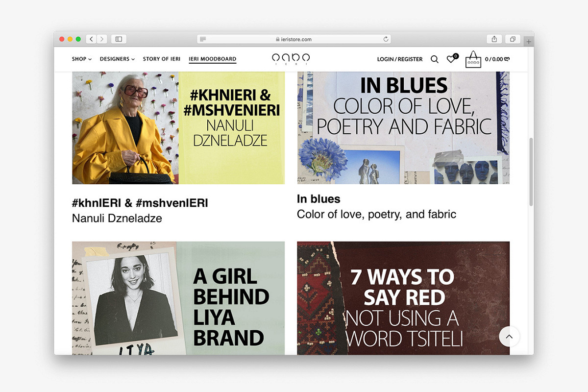Click the ieristore.com address bar
The width and height of the screenshot is (588, 392).
(x=294, y=39)
